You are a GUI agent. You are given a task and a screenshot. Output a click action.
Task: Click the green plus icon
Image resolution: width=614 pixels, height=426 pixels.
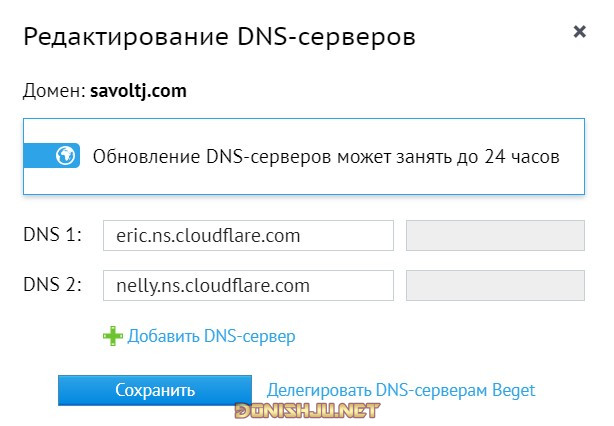point(112,336)
